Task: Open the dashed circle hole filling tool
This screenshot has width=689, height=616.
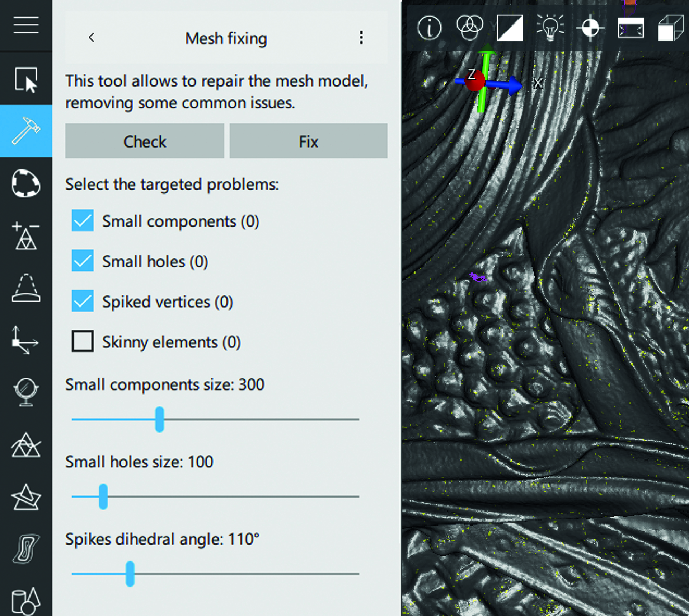Action: [26, 183]
